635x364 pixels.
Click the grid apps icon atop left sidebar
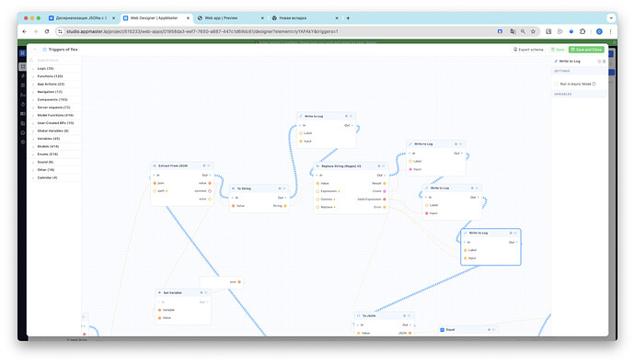23,53
